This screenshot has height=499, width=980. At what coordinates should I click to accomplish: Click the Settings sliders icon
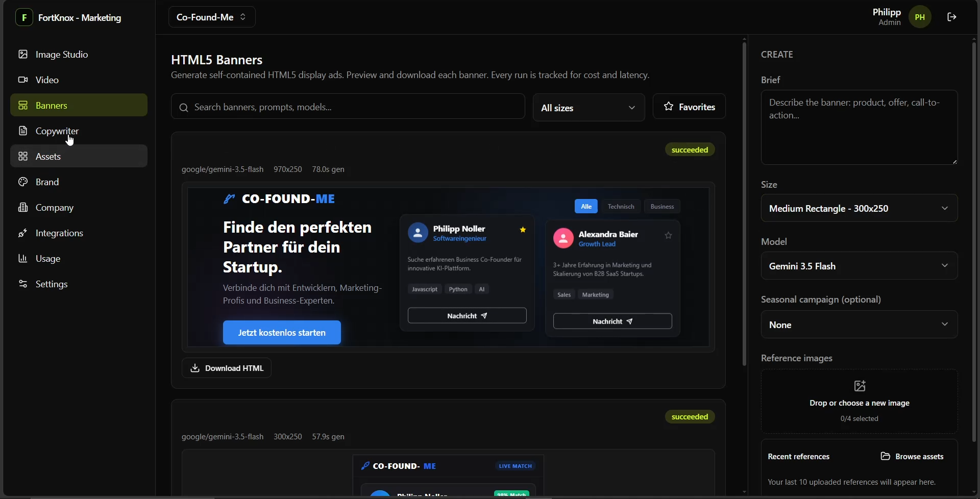pyautogui.click(x=23, y=284)
